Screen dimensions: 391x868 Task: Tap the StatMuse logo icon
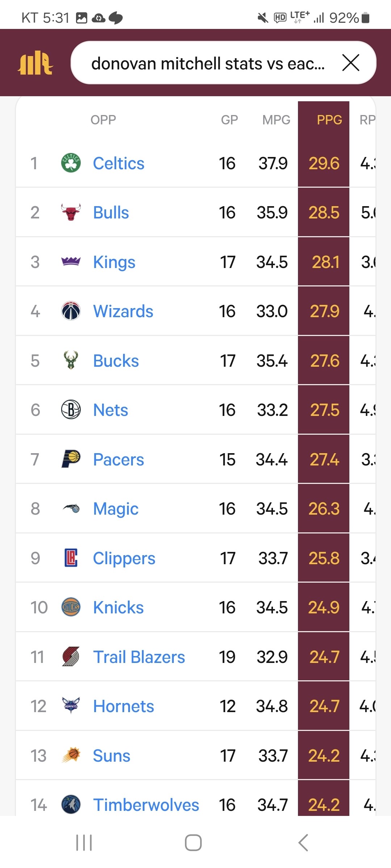click(35, 64)
